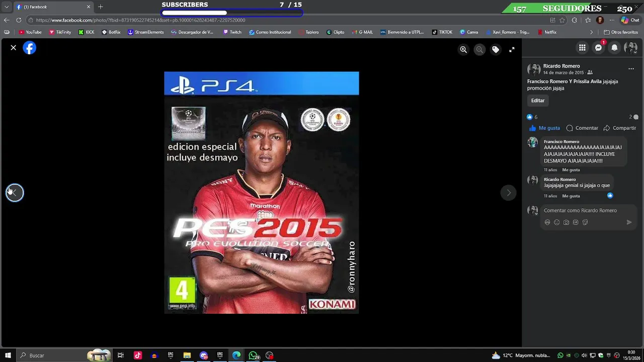Enter fullscreen photo view
This screenshot has width=644, height=362.
[x=512, y=50]
